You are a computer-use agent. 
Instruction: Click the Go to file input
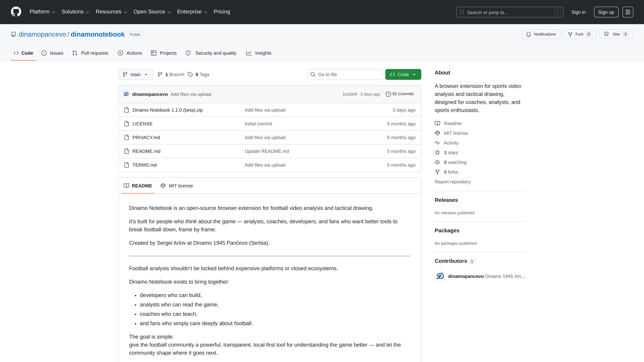pyautogui.click(x=345, y=74)
